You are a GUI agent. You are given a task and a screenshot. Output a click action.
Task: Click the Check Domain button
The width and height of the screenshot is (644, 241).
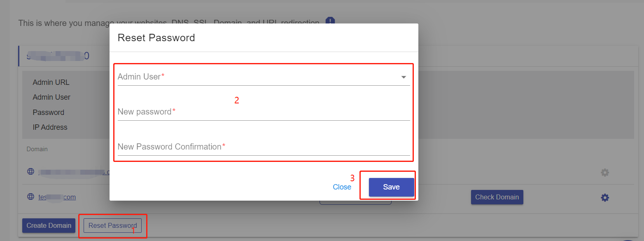(x=497, y=197)
